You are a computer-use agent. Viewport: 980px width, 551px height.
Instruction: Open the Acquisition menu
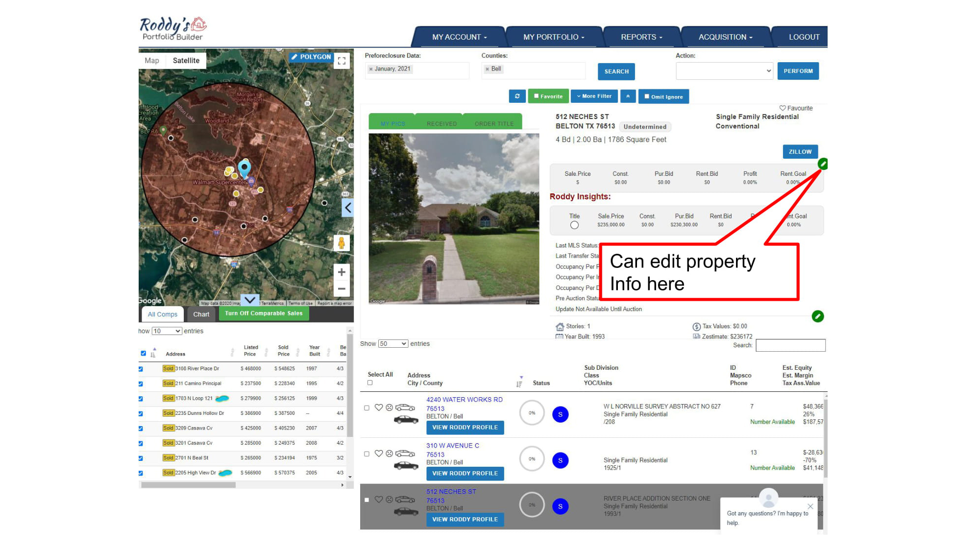[x=725, y=37]
